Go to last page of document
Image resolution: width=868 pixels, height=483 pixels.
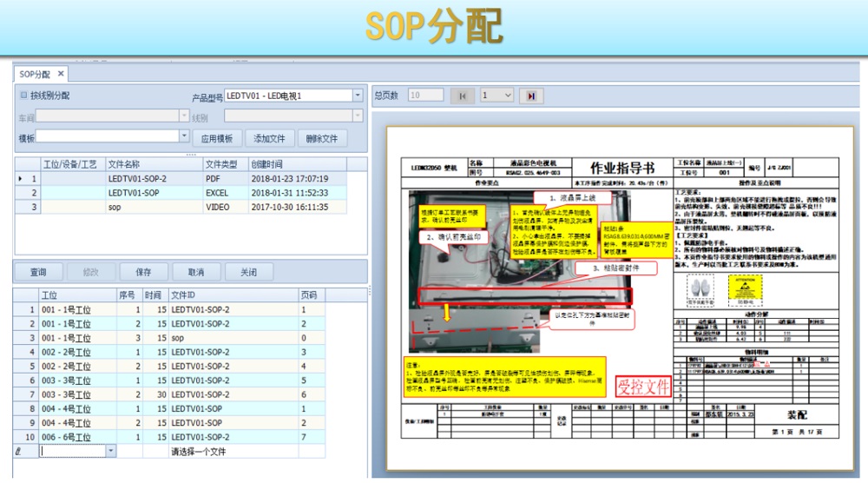coord(531,96)
